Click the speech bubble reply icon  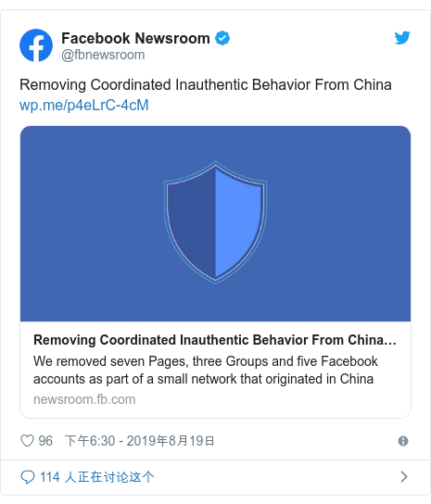click(28, 477)
